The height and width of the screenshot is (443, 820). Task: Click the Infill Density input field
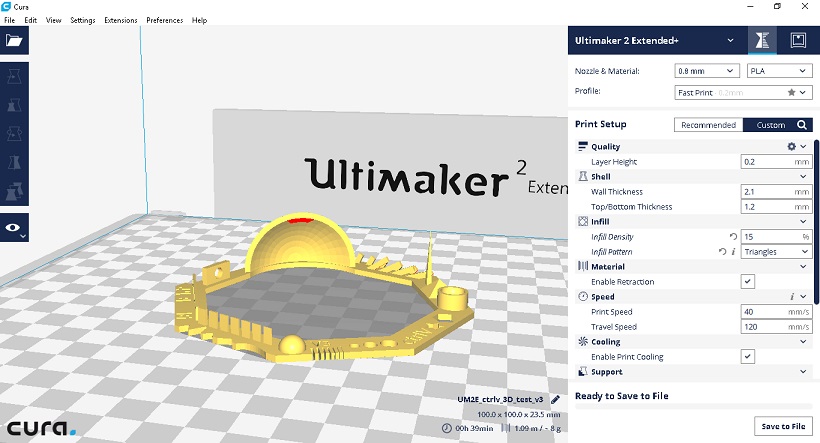point(777,236)
